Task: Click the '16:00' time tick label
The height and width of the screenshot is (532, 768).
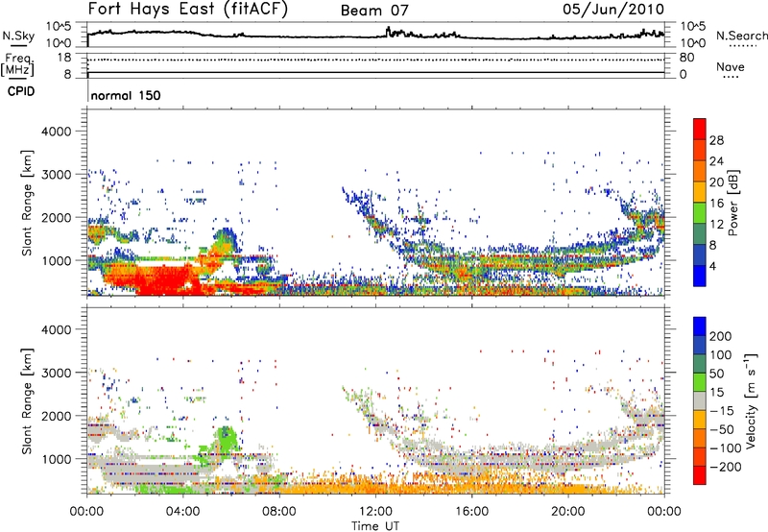Action: 471,512
